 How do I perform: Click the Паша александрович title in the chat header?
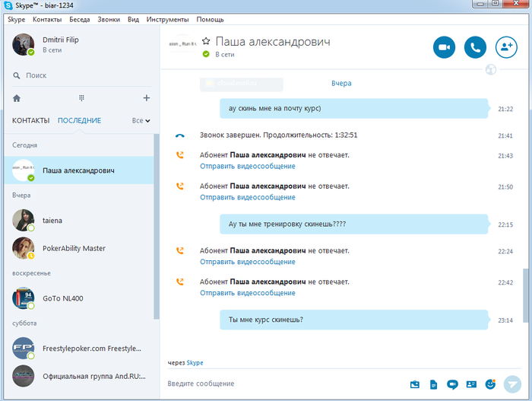tap(273, 42)
